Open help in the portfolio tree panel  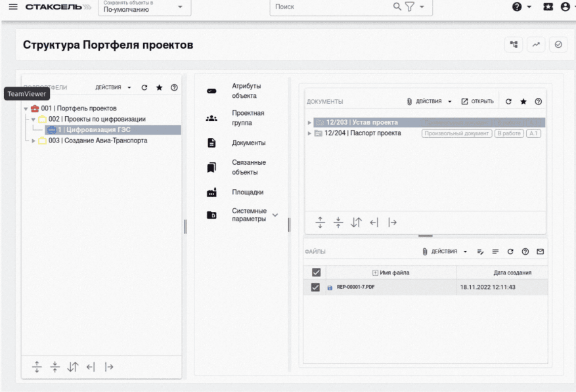[174, 87]
